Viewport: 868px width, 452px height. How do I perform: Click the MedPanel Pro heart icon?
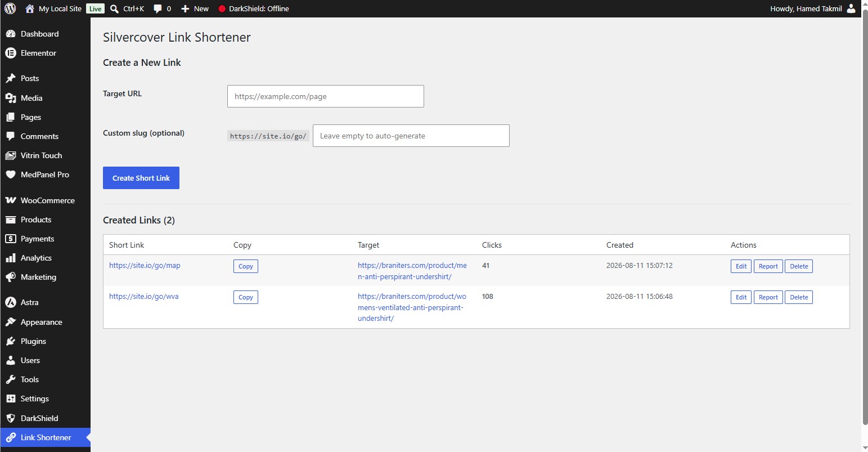[x=10, y=174]
